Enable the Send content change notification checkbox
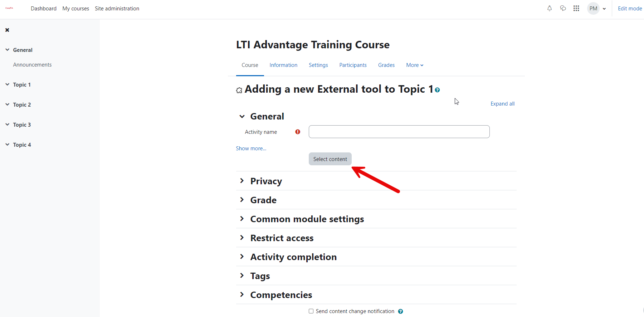 (311, 311)
